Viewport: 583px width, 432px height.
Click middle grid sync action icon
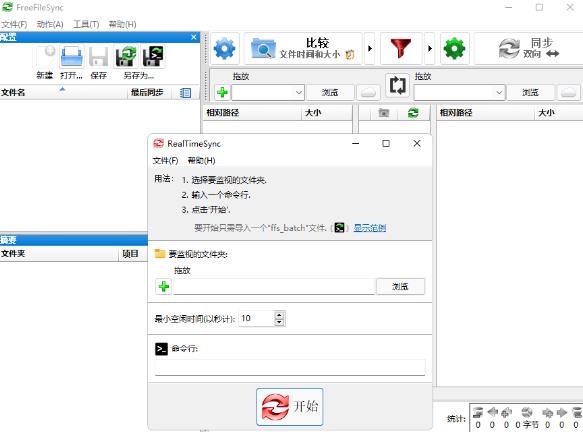[413, 113]
